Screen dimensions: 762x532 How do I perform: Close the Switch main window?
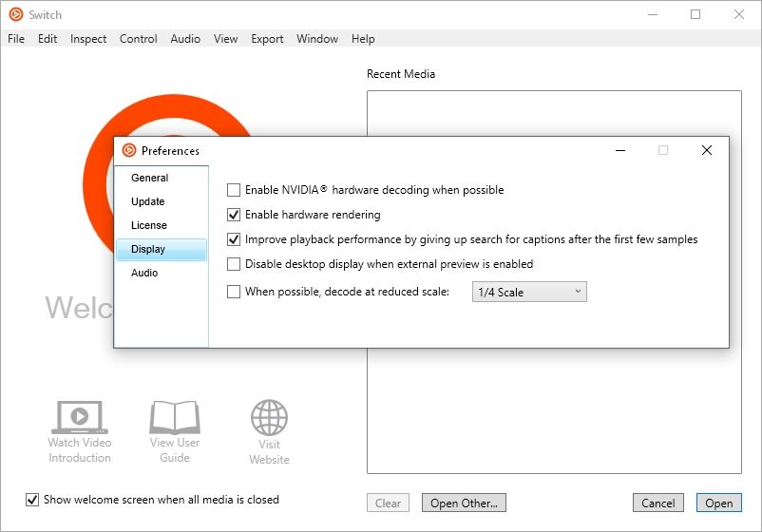739,14
